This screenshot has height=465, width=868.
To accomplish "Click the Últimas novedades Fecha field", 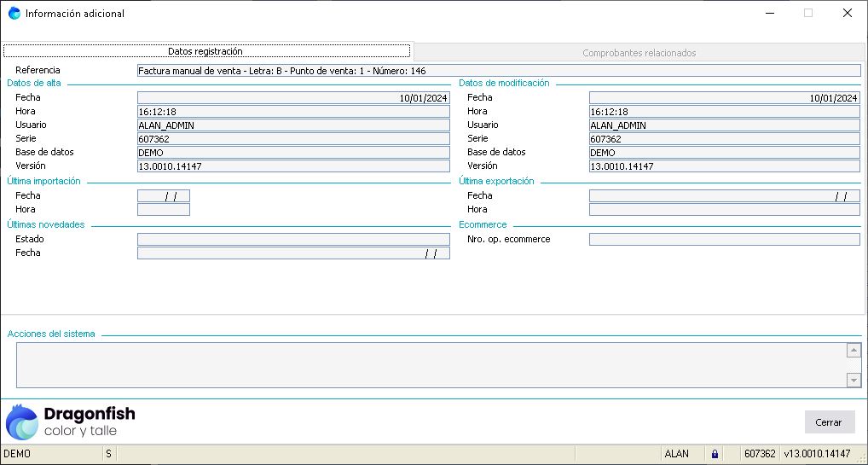I will click(293, 253).
